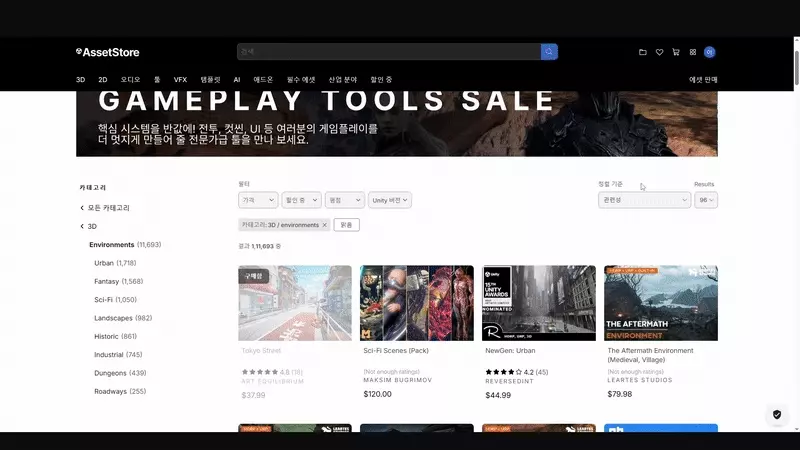Open the 템플릿 navigation menu
The image size is (800, 450).
tap(210, 80)
